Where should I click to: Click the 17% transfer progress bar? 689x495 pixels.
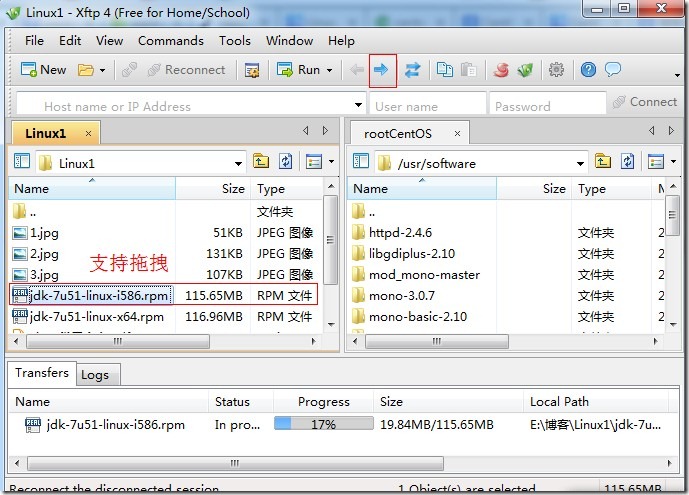click(x=323, y=424)
